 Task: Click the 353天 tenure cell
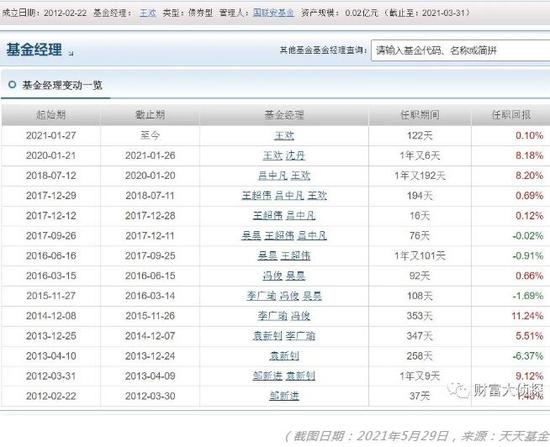(x=420, y=316)
